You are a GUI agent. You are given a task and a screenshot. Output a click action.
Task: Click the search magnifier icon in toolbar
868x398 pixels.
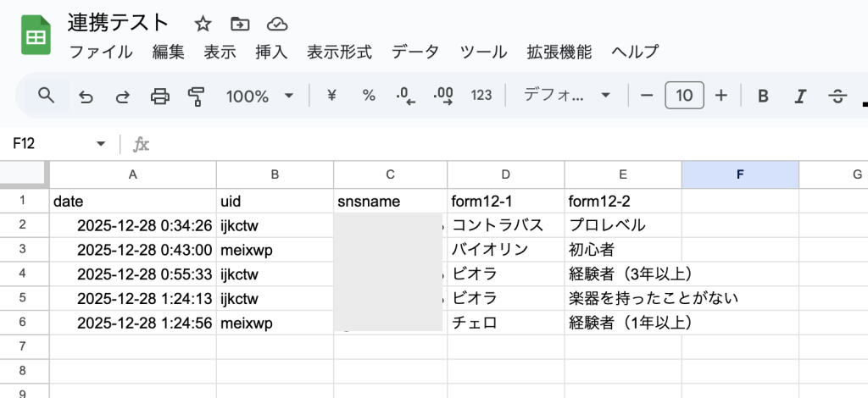tap(47, 96)
